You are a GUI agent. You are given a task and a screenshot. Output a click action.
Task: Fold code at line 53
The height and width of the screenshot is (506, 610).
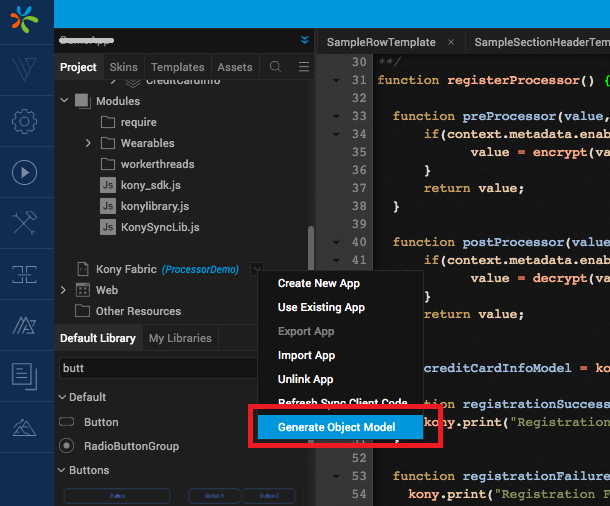[336, 476]
